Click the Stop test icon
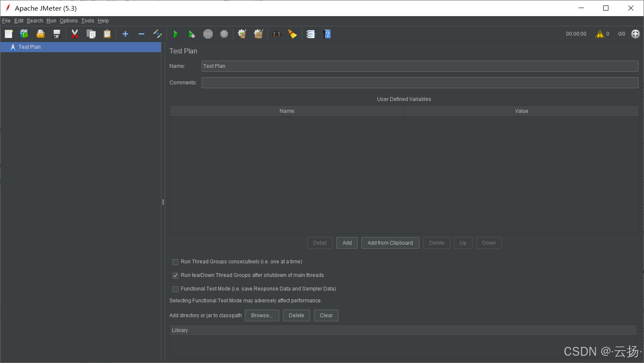The height and width of the screenshot is (363, 644). coord(208,34)
